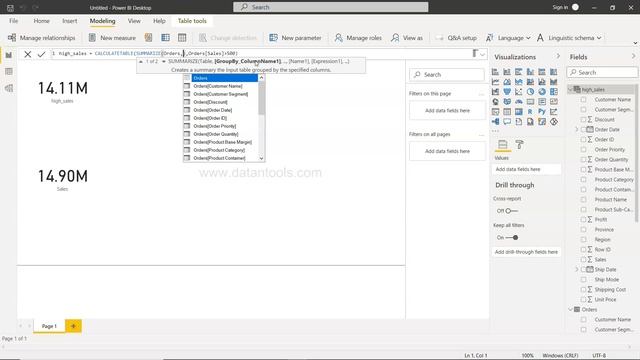640x360 pixels.
Task: Open Q&A setup
Action: pyautogui.click(x=456, y=38)
